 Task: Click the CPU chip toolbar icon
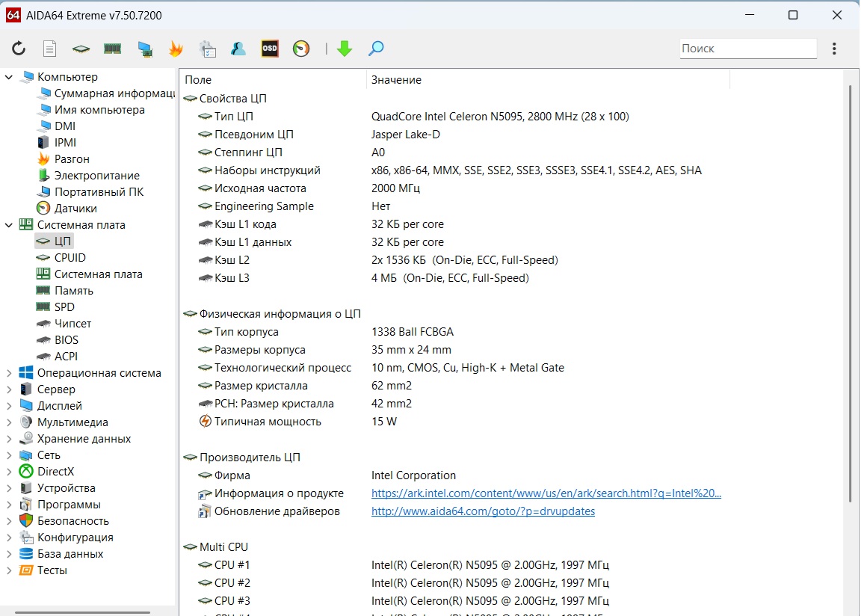point(81,49)
